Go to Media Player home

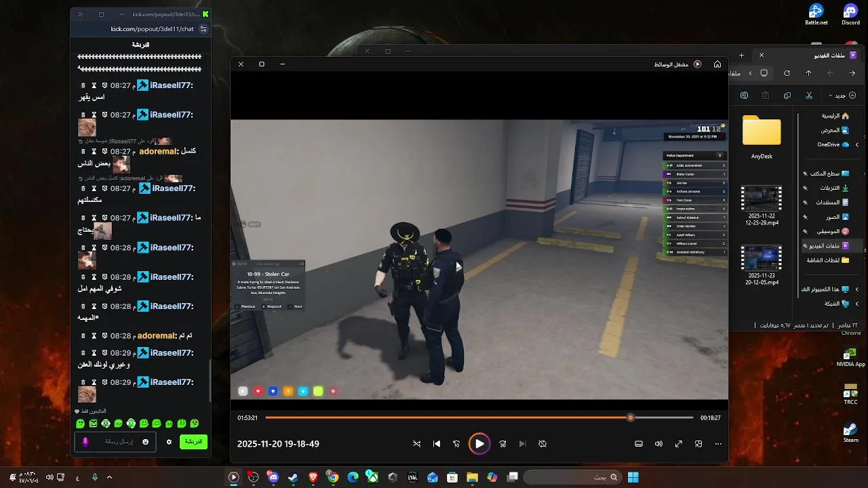[717, 64]
